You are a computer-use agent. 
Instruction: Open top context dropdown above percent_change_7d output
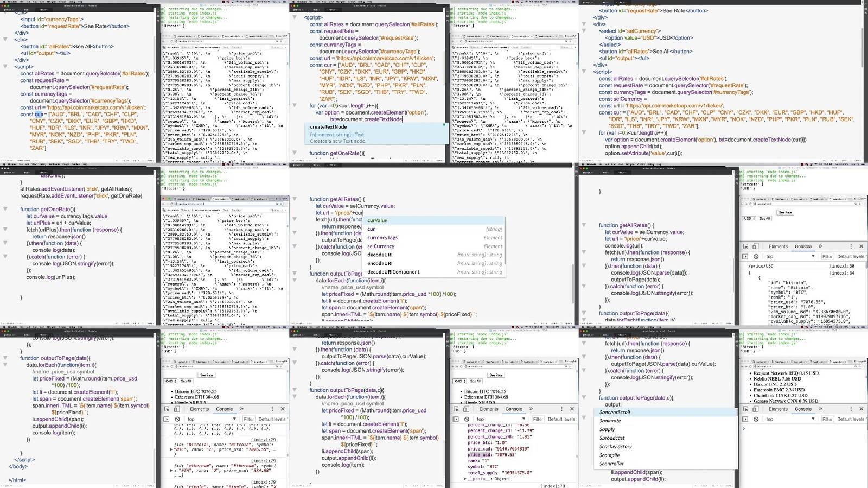pos(500,419)
